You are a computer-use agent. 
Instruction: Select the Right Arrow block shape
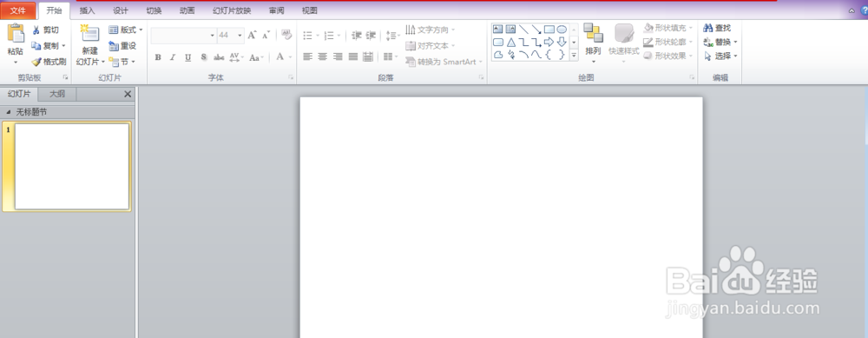pos(549,42)
